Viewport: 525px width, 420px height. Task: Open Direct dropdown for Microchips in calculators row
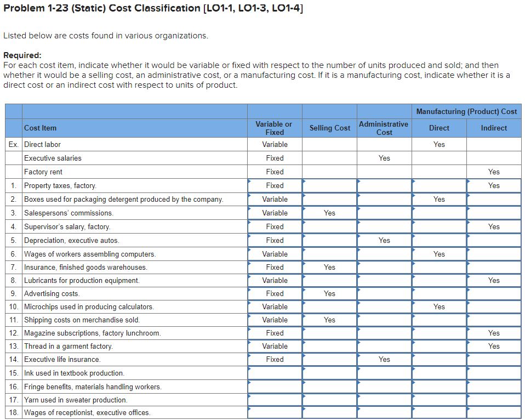coord(439,307)
